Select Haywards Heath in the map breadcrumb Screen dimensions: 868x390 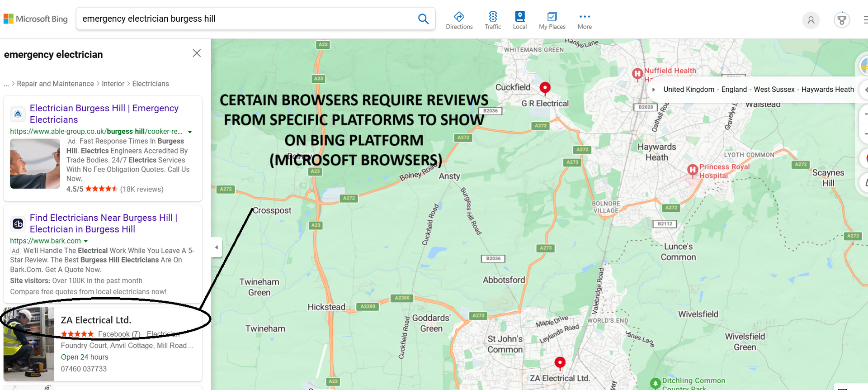point(828,90)
